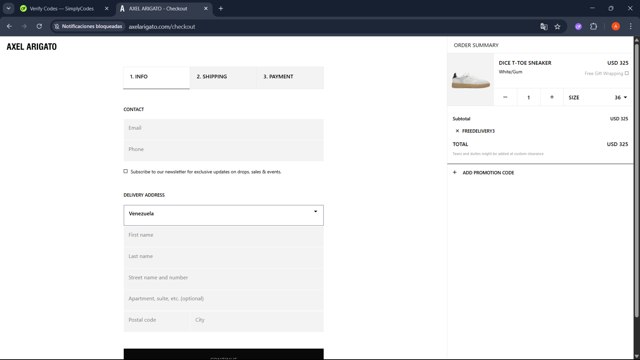Close the AXEL ARIGATO Checkout tab
This screenshot has width=640, height=360.
pyautogui.click(x=206, y=9)
